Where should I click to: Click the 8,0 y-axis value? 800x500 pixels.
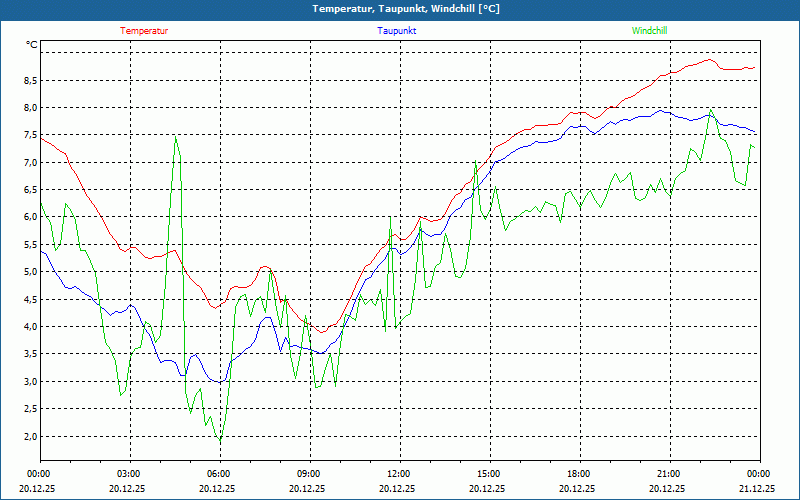click(x=30, y=108)
